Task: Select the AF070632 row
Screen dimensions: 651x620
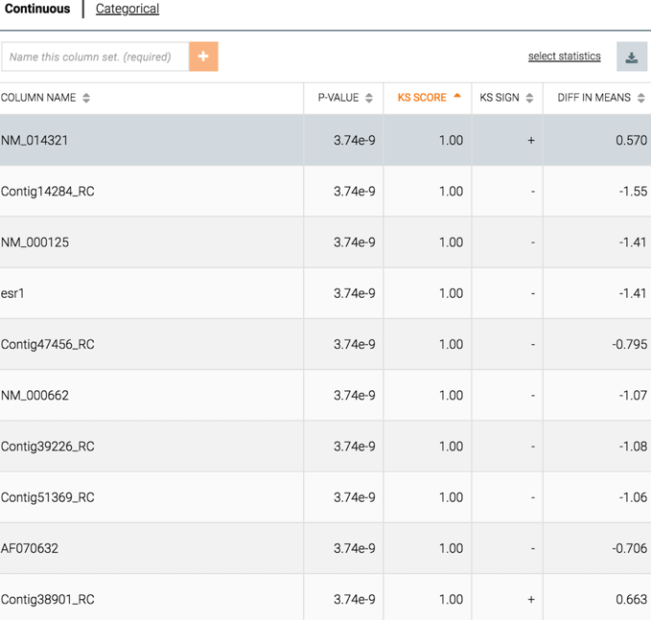Action: click(x=326, y=548)
